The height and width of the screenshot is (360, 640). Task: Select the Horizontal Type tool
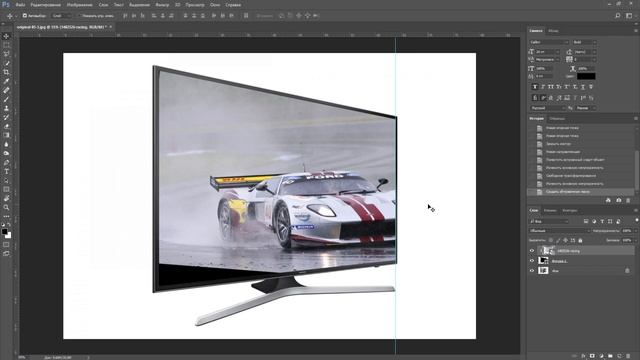(6, 171)
